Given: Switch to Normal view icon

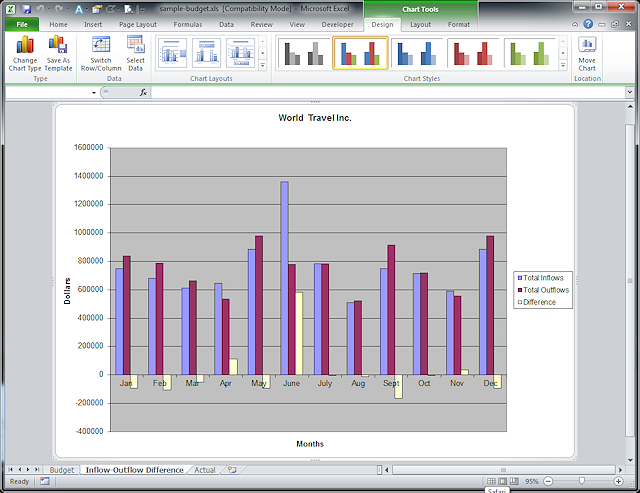Looking at the screenshot, I should [x=491, y=482].
